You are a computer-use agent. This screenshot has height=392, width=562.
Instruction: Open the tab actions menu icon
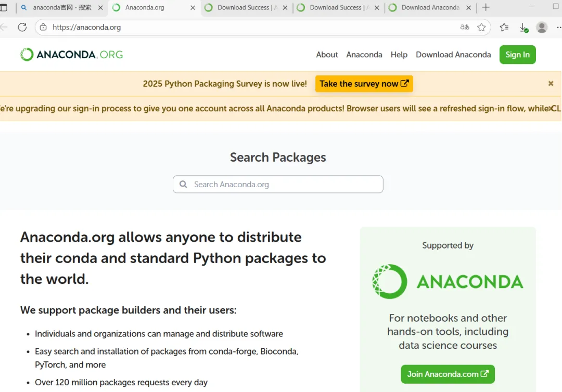pos(4,7)
